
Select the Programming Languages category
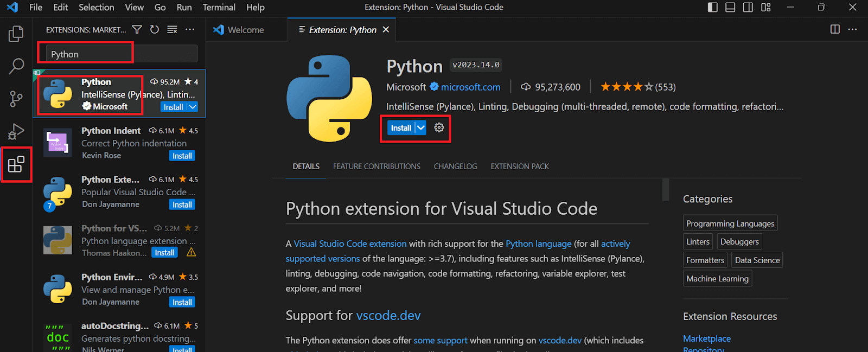(730, 223)
